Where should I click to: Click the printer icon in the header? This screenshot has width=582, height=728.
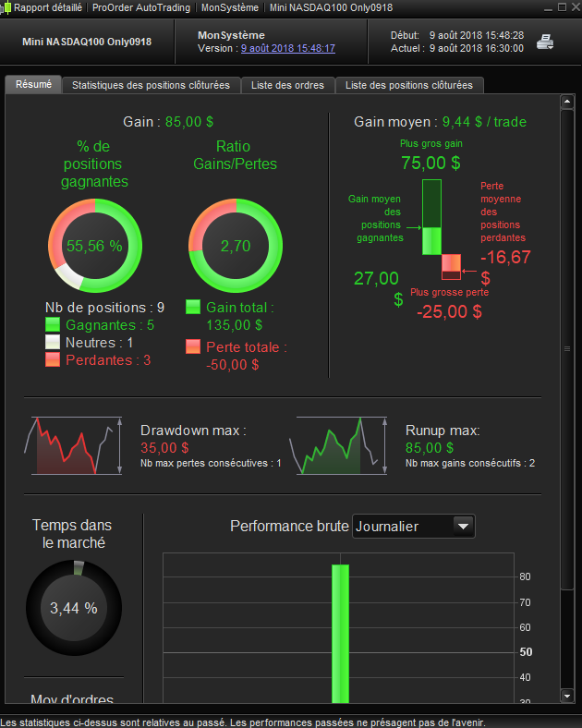point(545,42)
